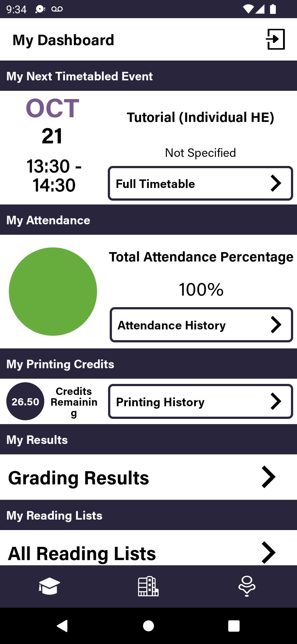Screen dimensions: 297x644
Task: Open Full Timetable
Action: coord(200,183)
